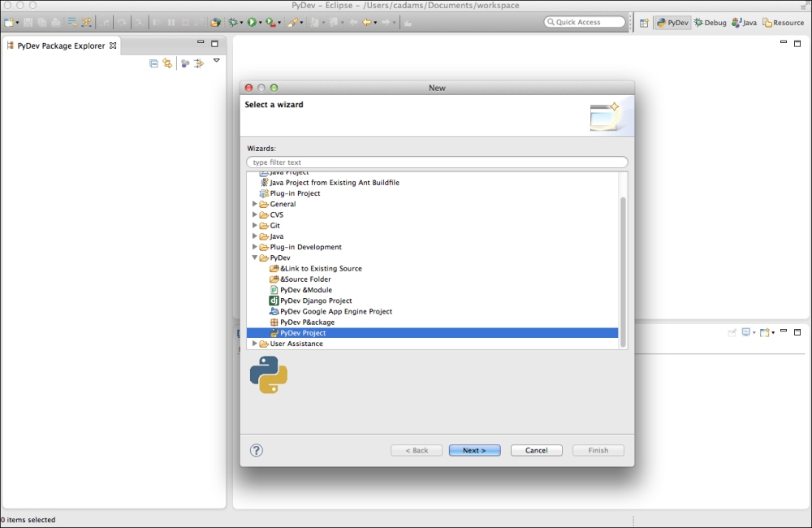
Task: Click the Save All toolbar icon
Action: tap(41, 22)
